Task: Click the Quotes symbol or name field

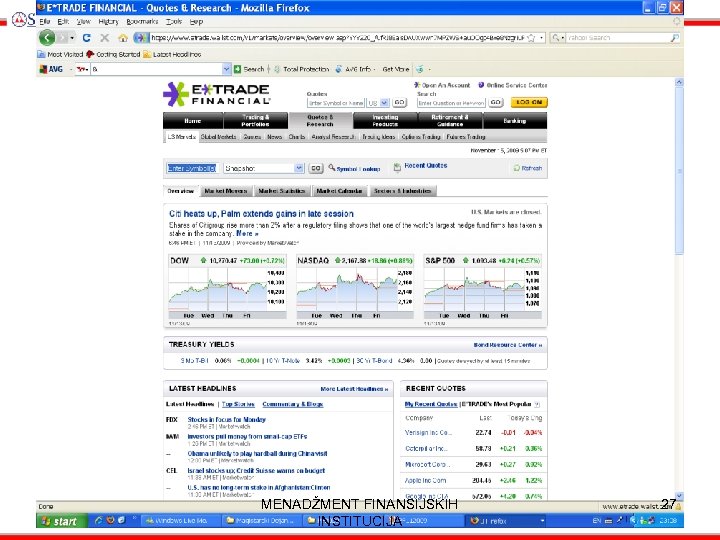Action: pyautogui.click(x=336, y=103)
